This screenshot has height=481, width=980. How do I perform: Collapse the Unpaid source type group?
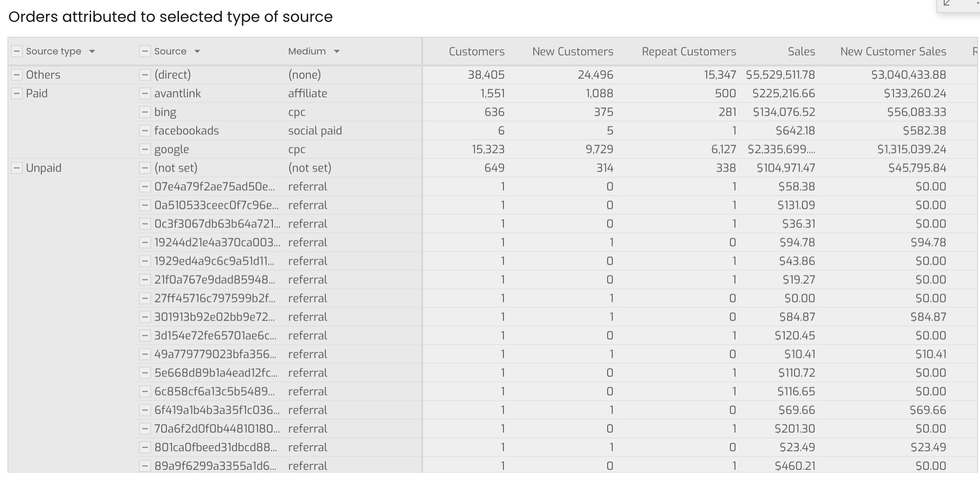point(17,167)
